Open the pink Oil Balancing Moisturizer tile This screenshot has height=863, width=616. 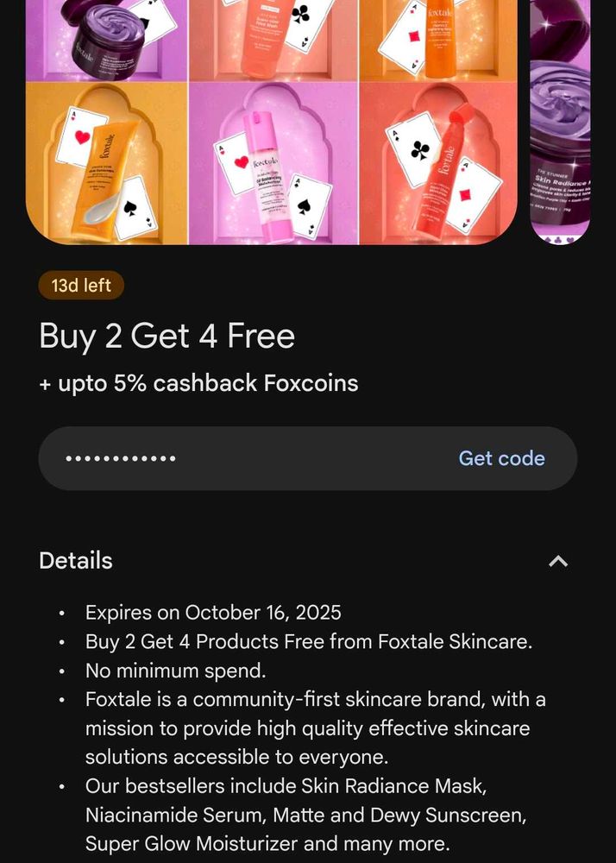tap(273, 163)
